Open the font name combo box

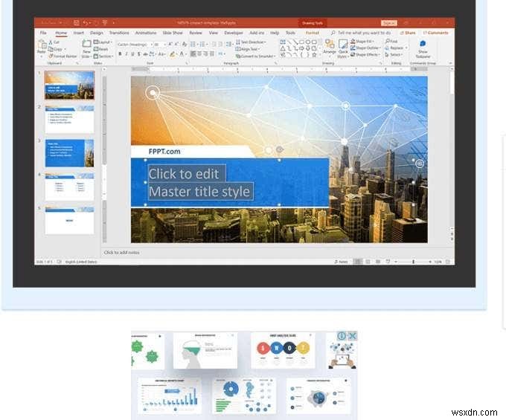(x=135, y=44)
